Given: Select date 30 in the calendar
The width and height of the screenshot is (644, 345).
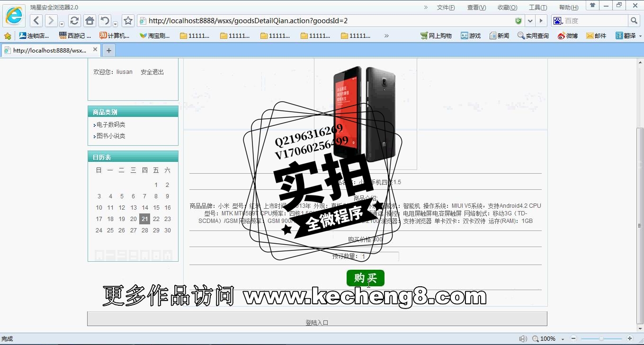Looking at the screenshot, I should [x=167, y=230].
